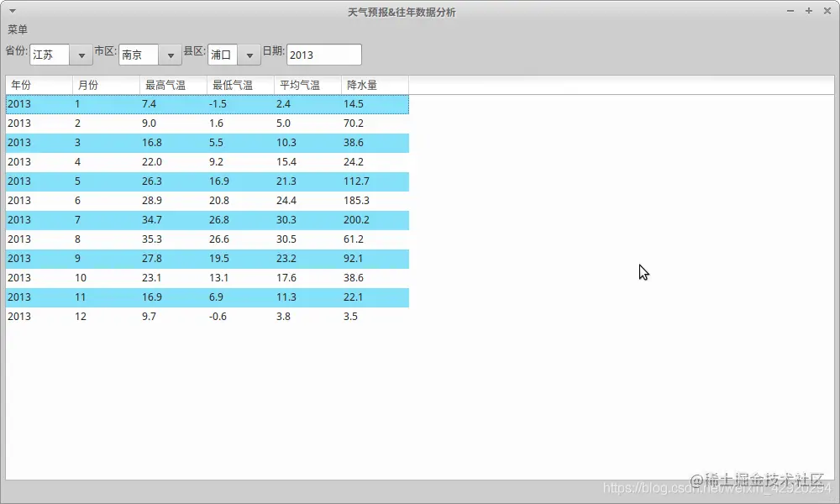Click the precipitation value 14.5
The image size is (840, 504).
pyautogui.click(x=354, y=104)
